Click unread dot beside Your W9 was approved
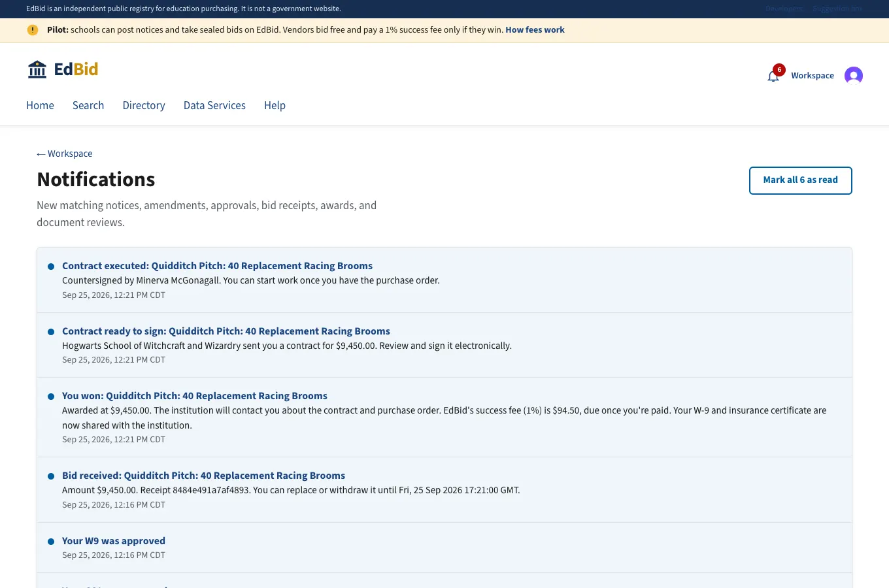The width and height of the screenshot is (889, 588). pos(51,542)
